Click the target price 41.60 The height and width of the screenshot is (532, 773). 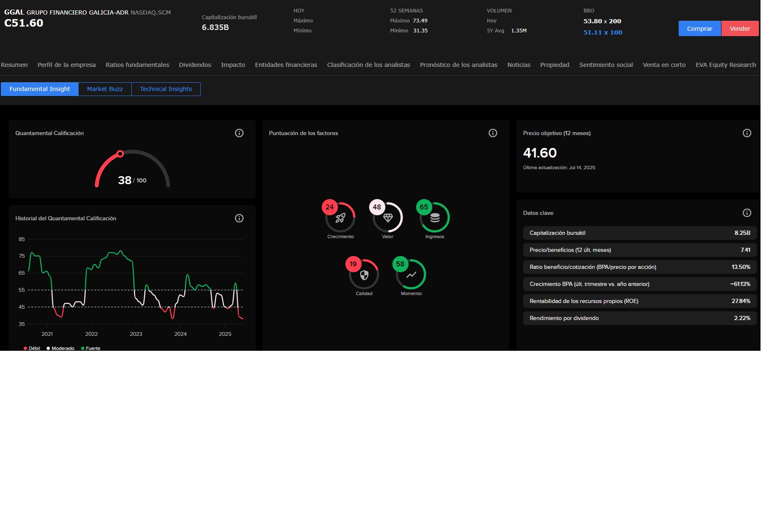(x=540, y=153)
